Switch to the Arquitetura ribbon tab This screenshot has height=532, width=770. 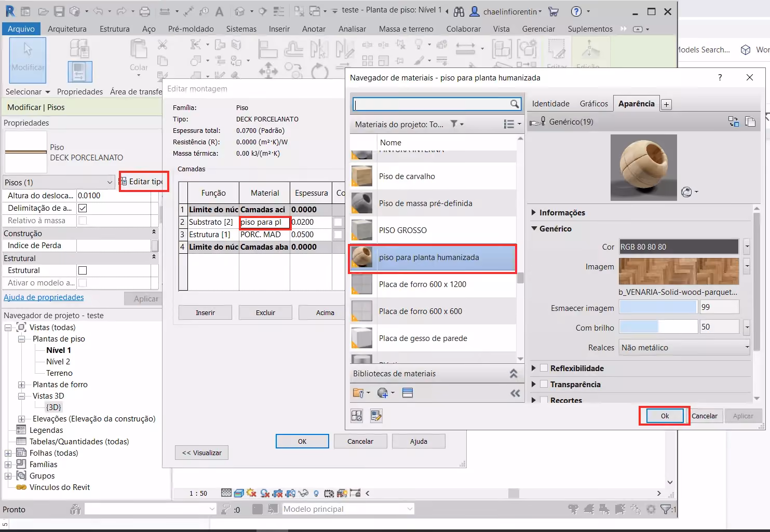67,29
